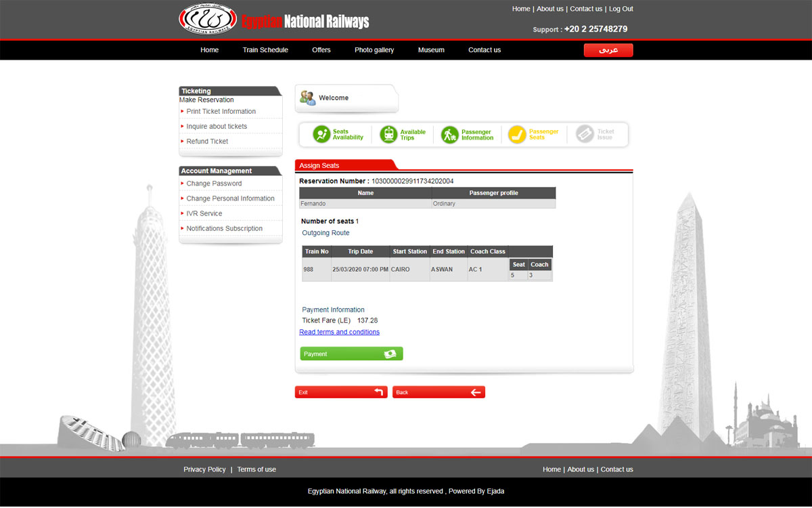The height and width of the screenshot is (508, 812).
Task: Click the Account Management panel header
Action: point(230,171)
